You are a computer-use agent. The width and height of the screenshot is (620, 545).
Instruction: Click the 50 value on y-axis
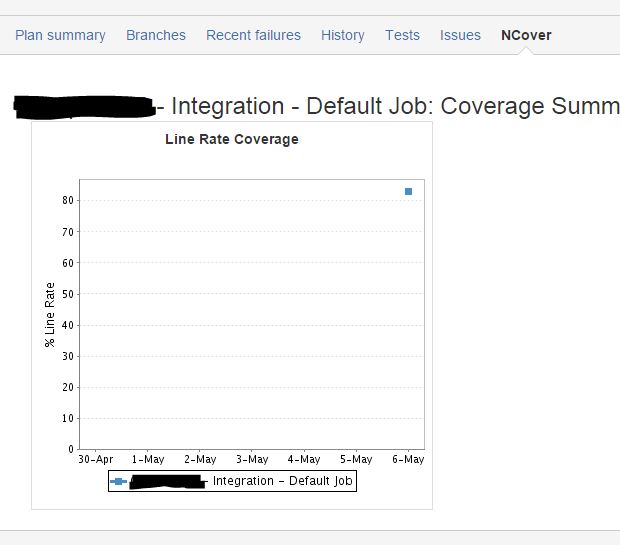68,294
